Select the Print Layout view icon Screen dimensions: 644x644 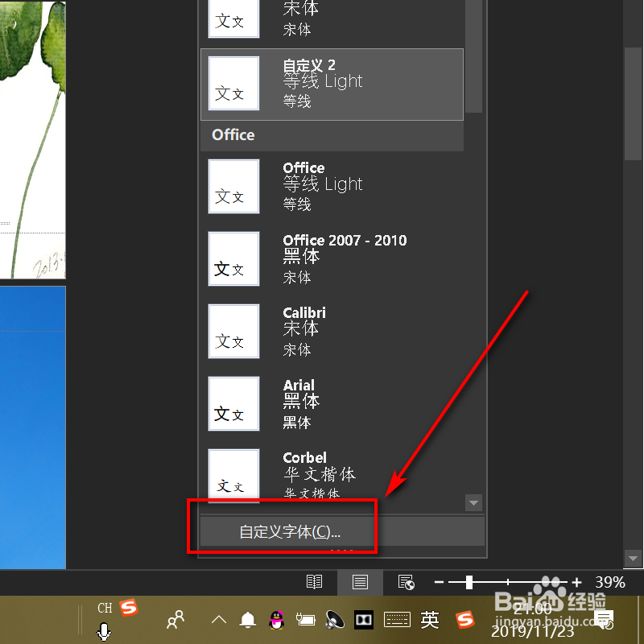coord(360,582)
